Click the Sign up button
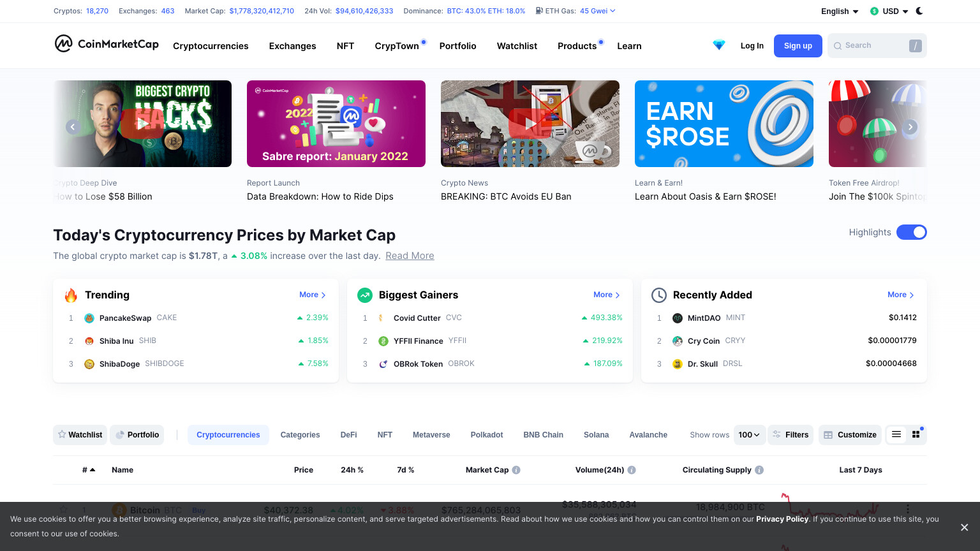The width and height of the screenshot is (980, 551). tap(798, 46)
